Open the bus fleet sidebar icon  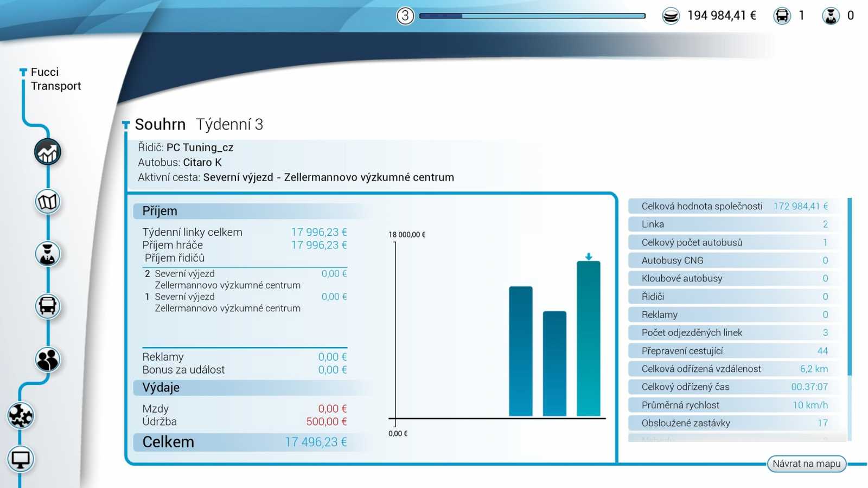48,306
